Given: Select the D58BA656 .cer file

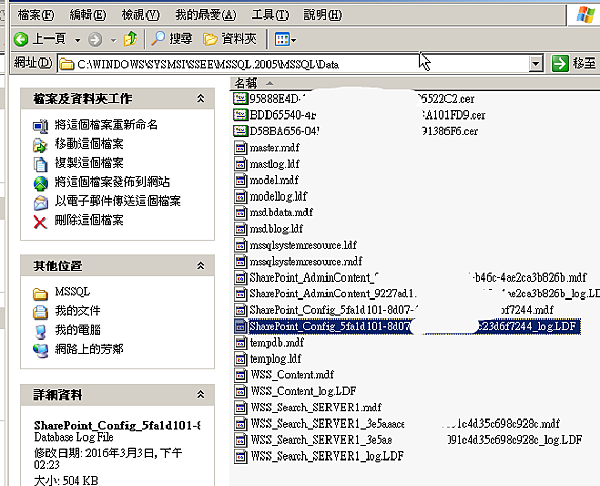Looking at the screenshot, I should [364, 131].
